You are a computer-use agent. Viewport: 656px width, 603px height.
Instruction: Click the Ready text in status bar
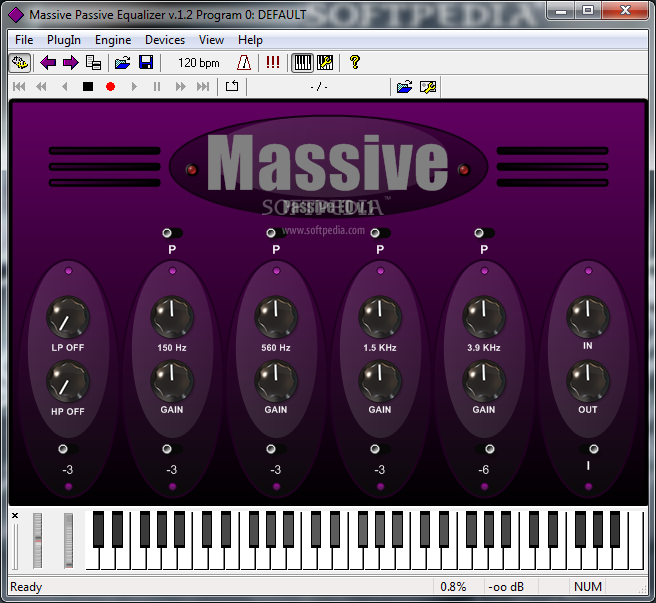[x=26, y=587]
